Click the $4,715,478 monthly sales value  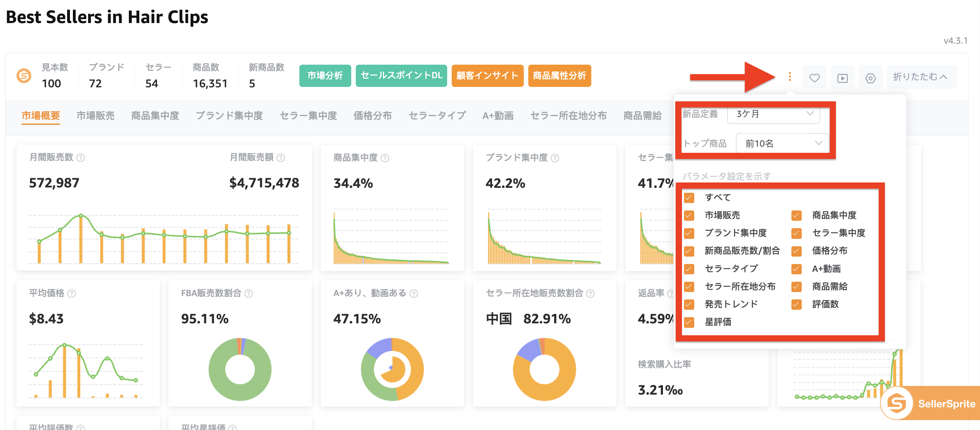[x=264, y=183]
